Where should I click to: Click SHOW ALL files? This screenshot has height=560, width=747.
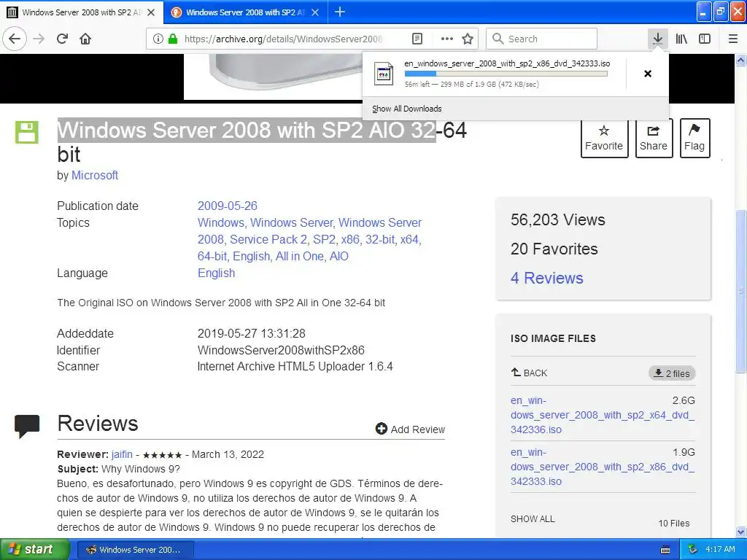(533, 519)
